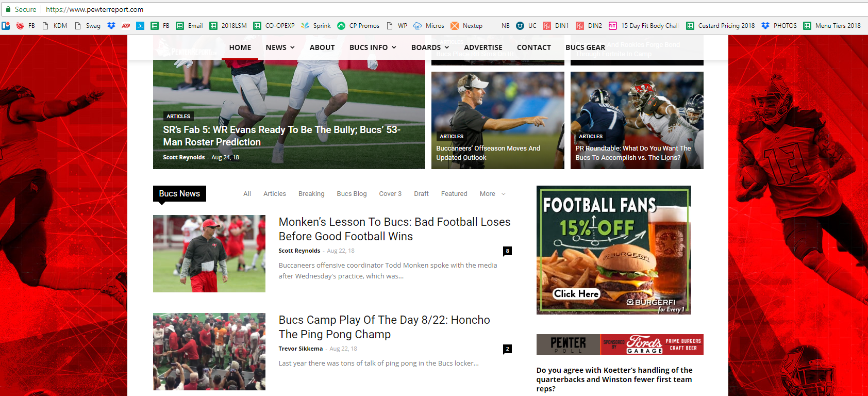Click the Secure padlock in address bar
This screenshot has height=396, width=868.
(x=8, y=9)
